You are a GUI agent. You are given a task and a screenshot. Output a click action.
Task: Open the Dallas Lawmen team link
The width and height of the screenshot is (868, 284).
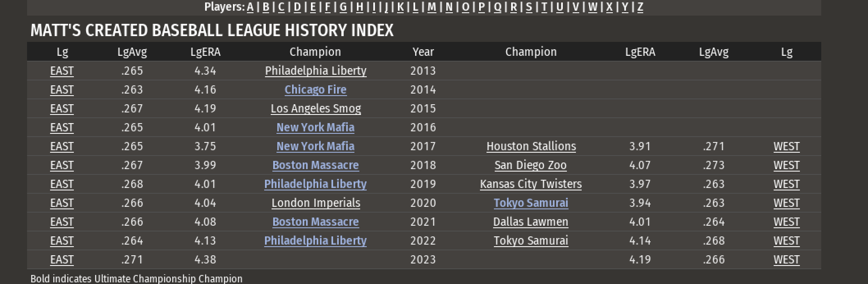coord(530,222)
